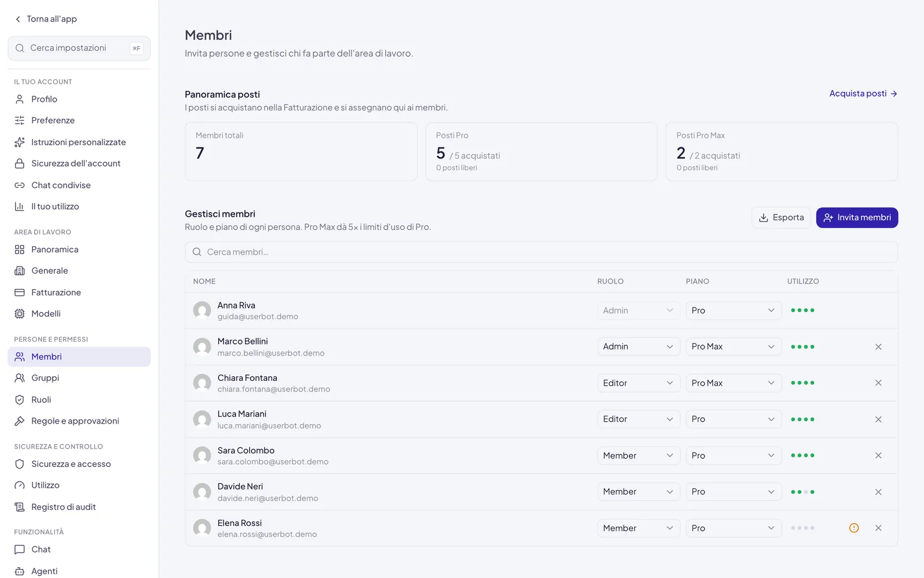Click the gauge icon next to Utilizzo
The image size is (924, 578).
pos(20,486)
